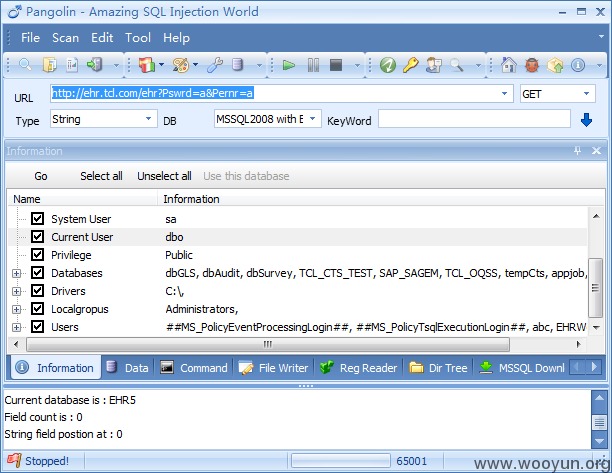Uncheck the Localgropus checkbox

[x=37, y=309]
